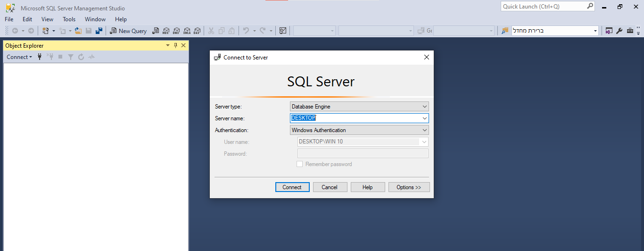
Task: Open the Authentication dropdown list
Action: pyautogui.click(x=424, y=130)
